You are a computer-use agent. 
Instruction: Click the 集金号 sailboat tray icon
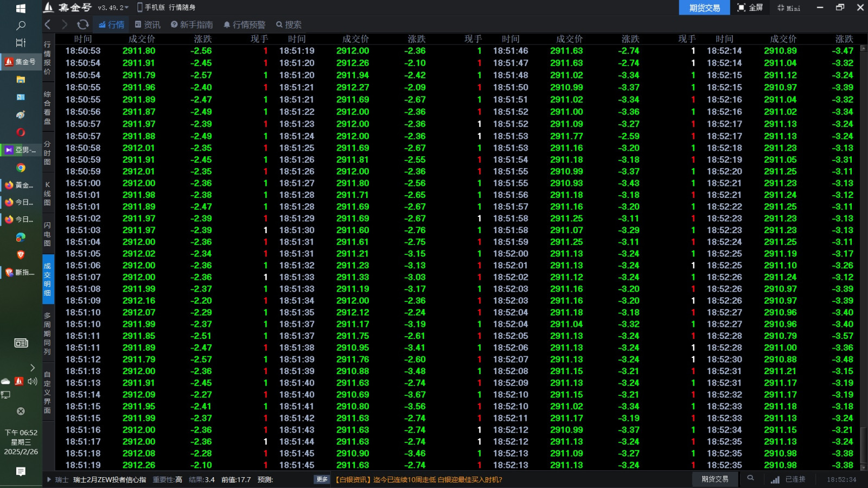[x=19, y=381]
